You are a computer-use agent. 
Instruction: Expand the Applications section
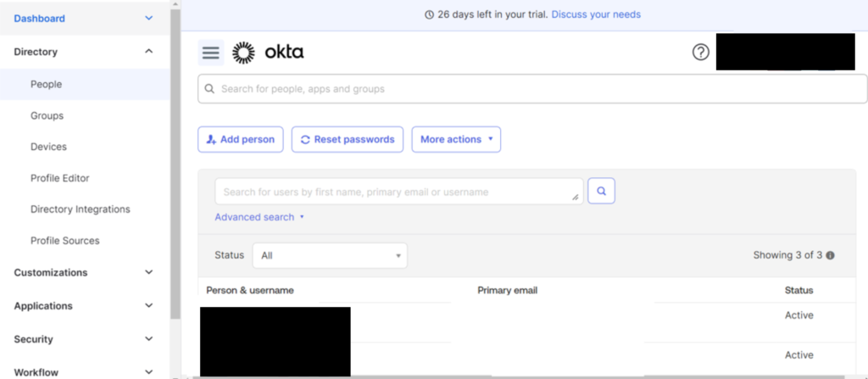[149, 305]
